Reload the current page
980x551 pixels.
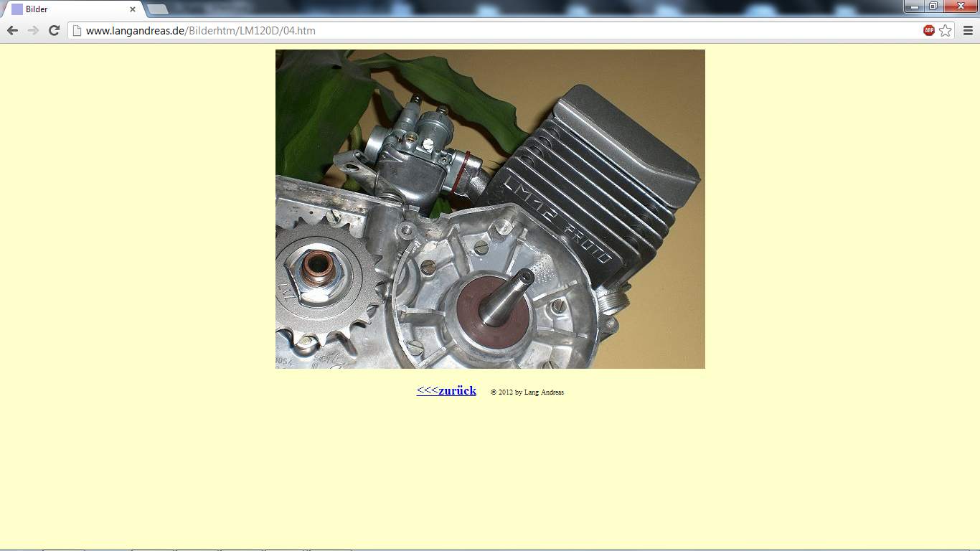pyautogui.click(x=54, y=30)
